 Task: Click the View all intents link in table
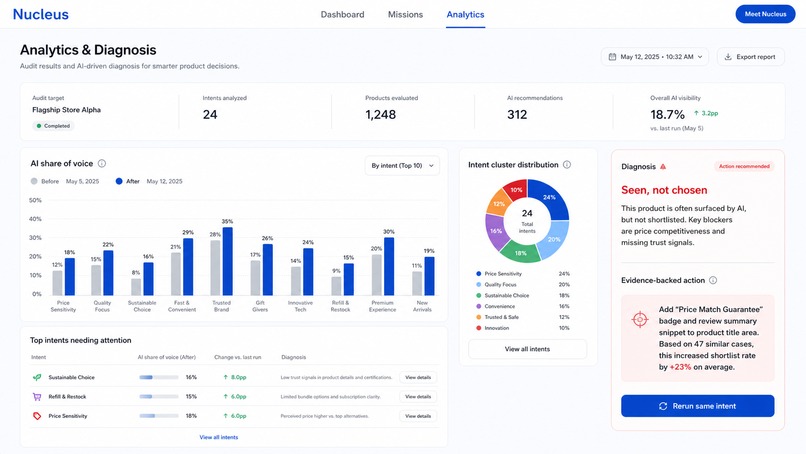click(x=218, y=438)
